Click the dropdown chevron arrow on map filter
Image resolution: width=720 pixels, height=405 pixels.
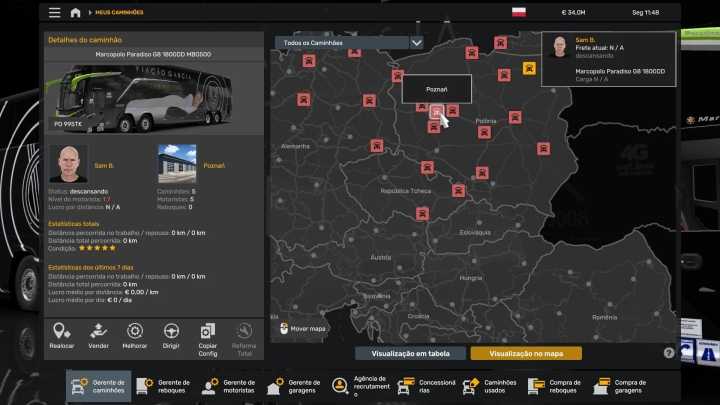(416, 43)
